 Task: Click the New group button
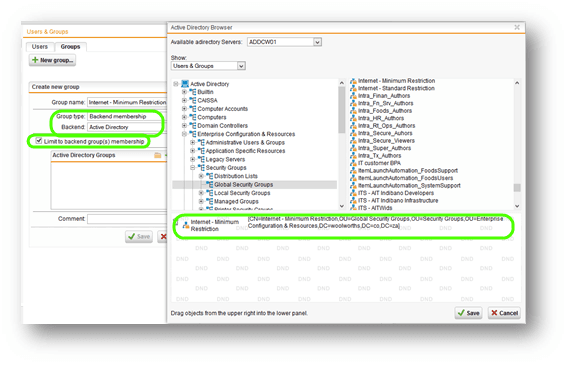(53, 60)
